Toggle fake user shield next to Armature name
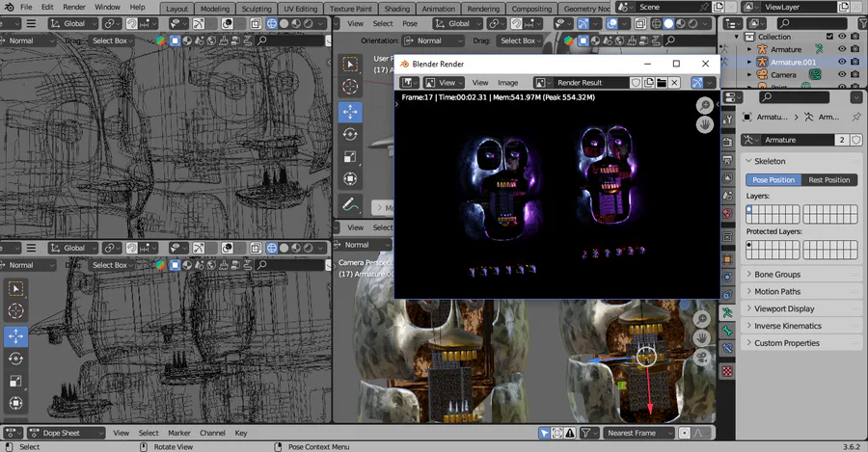868x452 pixels. pos(856,140)
